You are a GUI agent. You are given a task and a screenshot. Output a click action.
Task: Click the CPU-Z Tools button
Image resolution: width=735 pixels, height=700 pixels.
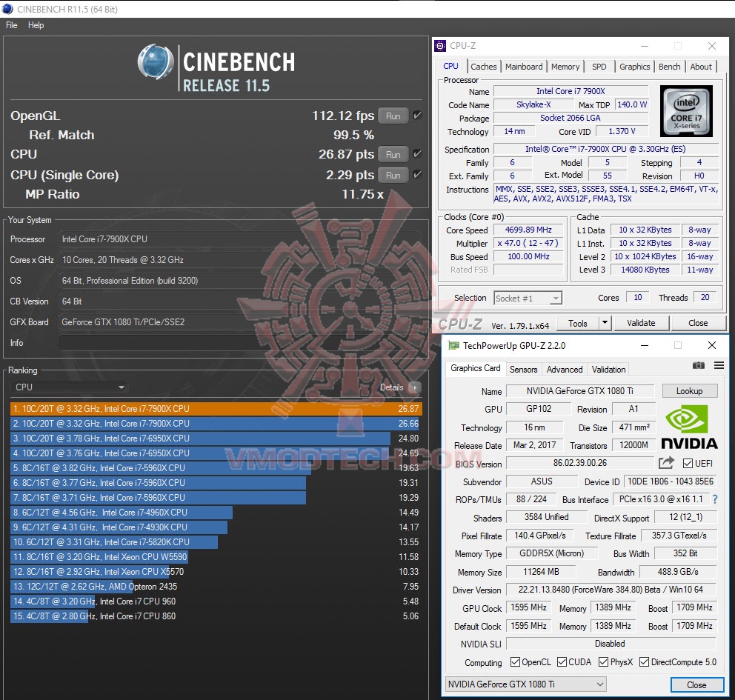point(578,323)
